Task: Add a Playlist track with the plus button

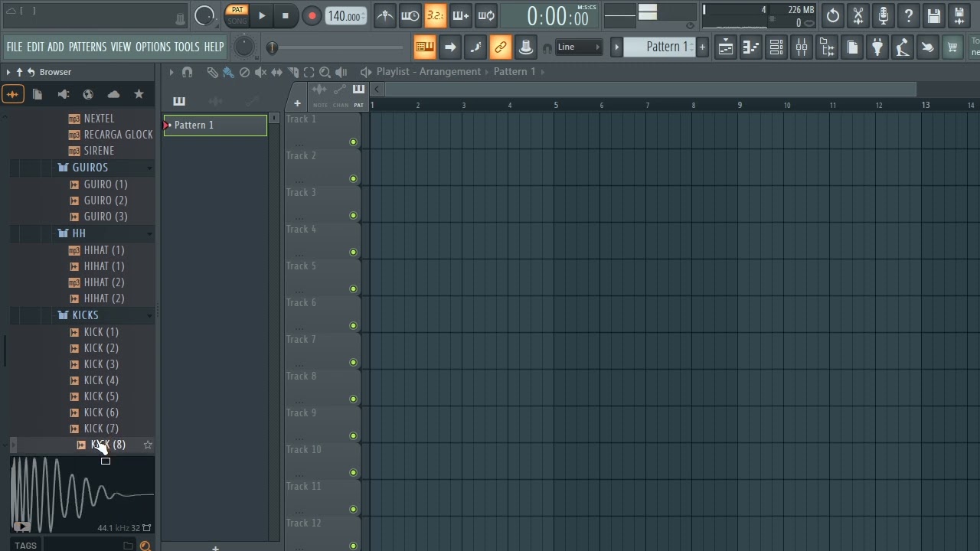Action: 297,104
